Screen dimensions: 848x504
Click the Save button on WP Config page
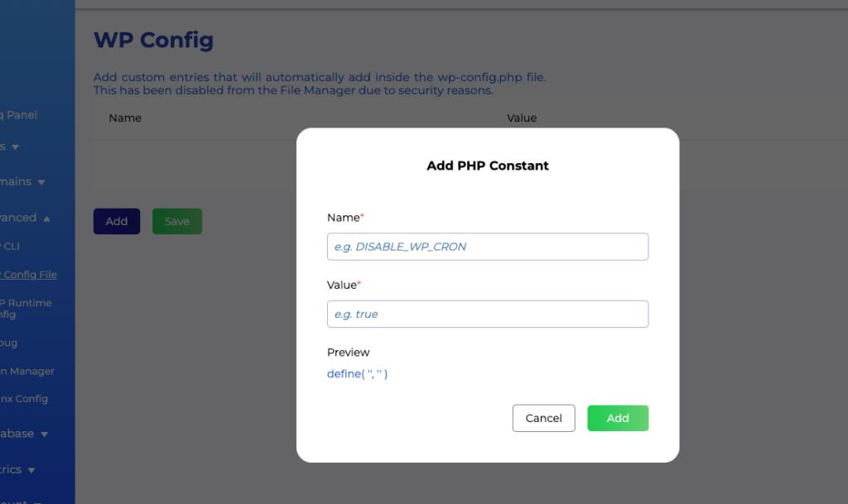point(176,221)
